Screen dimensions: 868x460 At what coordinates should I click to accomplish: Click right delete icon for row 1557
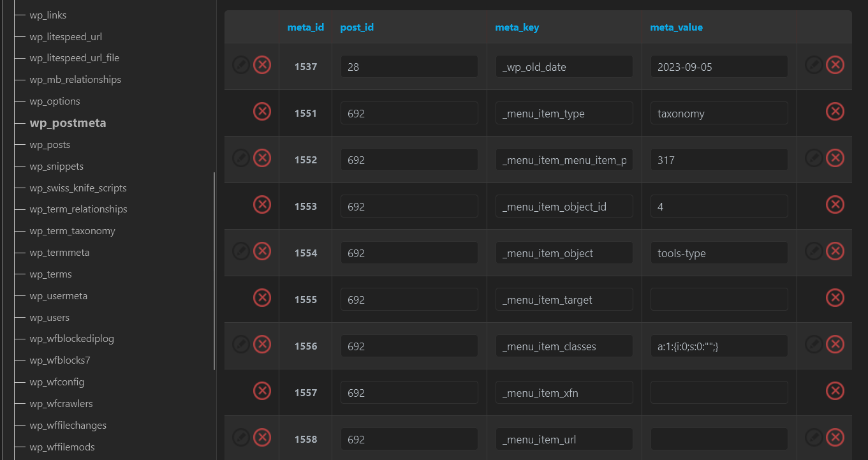point(835,390)
